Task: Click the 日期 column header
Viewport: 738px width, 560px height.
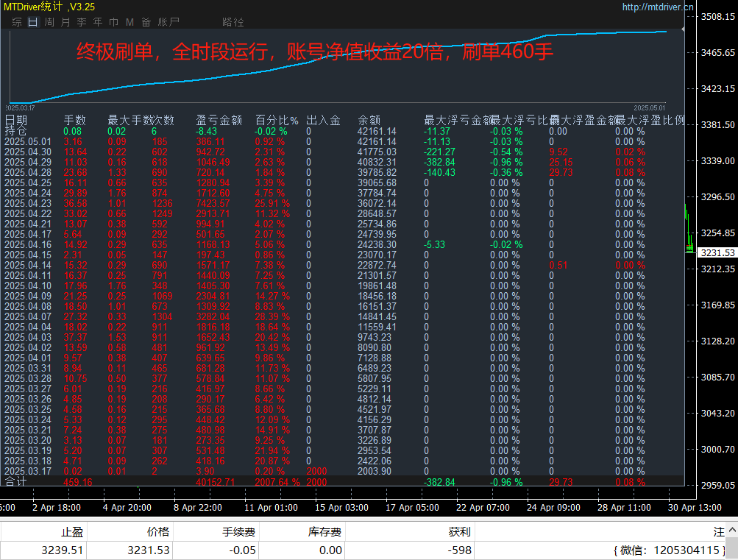Action: point(16,120)
